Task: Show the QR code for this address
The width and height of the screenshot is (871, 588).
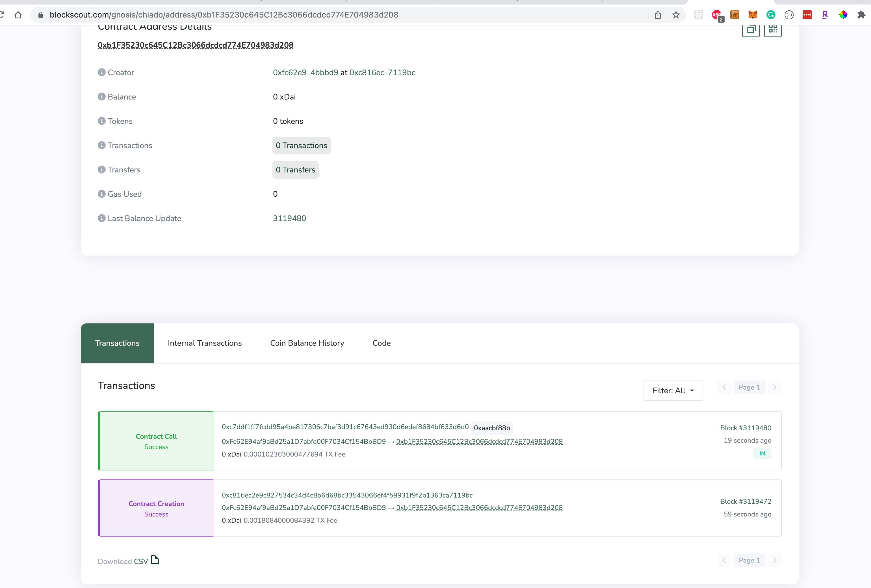Action: coord(773,30)
